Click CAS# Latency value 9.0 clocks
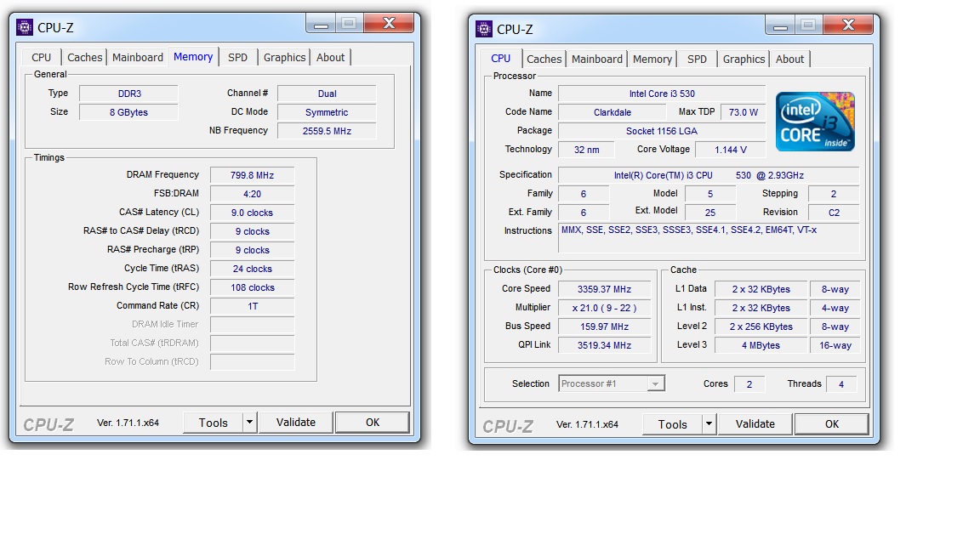The width and height of the screenshot is (980, 551). (253, 213)
